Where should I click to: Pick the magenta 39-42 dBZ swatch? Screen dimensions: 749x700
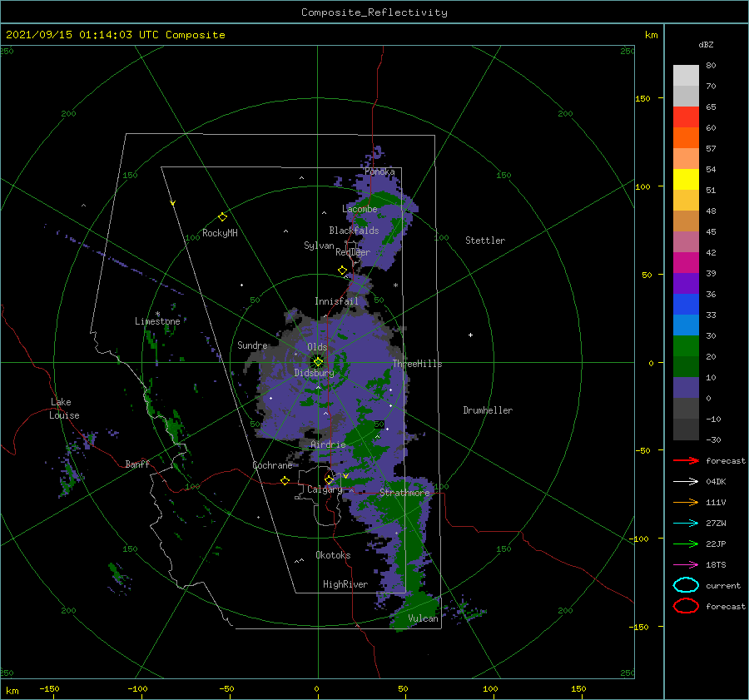pyautogui.click(x=686, y=263)
